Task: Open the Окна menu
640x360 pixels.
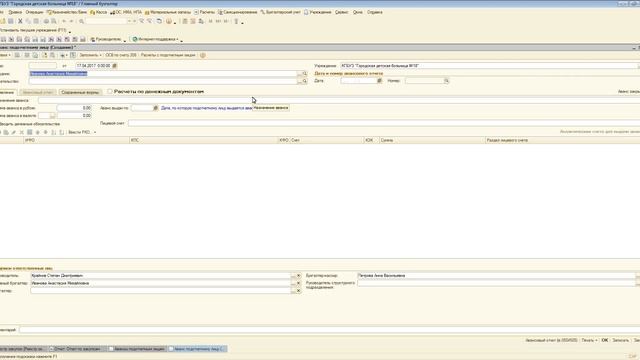Action: 358,12
